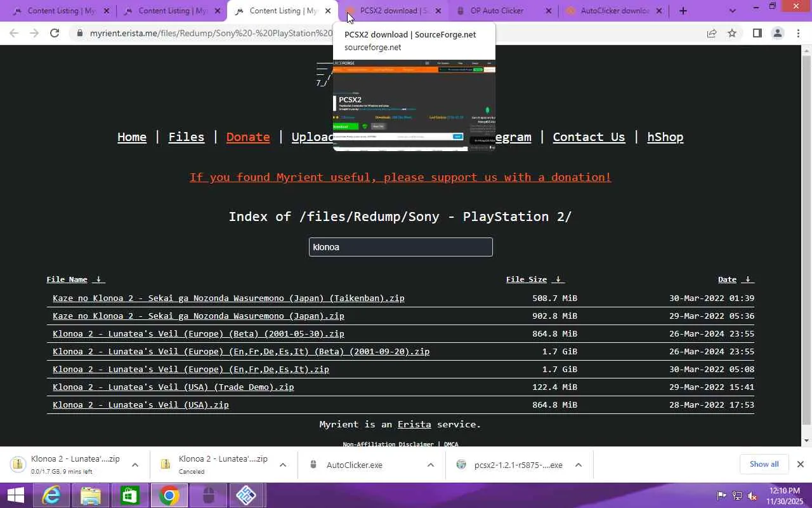Screen dimensions: 812x508
Task: Download Klonoa 2 (USA) (Trade Demo).zip
Action: tap(173, 387)
